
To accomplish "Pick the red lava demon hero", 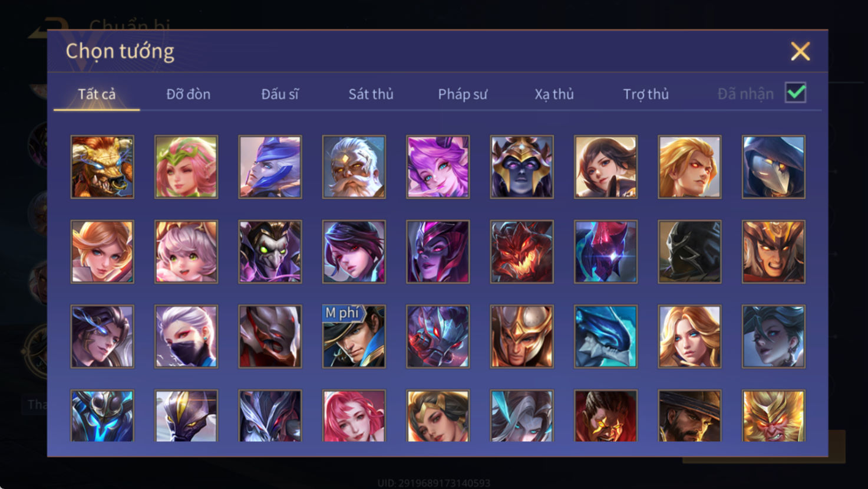I will pyautogui.click(x=522, y=252).
